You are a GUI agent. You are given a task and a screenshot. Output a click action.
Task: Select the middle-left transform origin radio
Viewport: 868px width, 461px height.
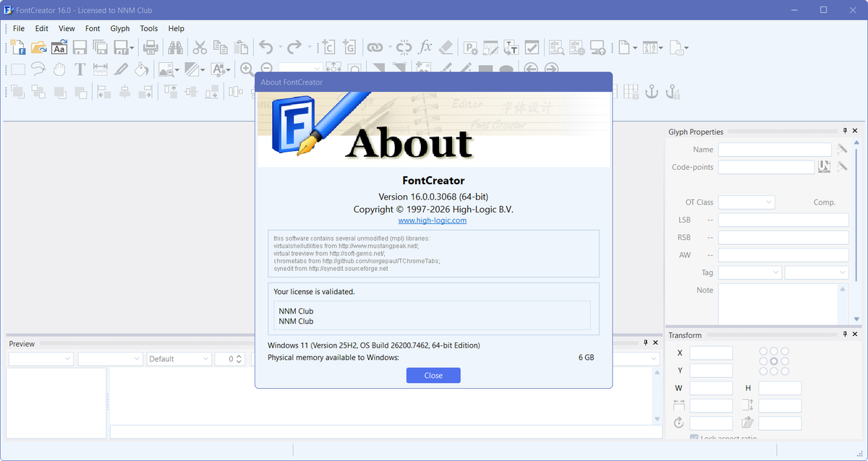(763, 361)
